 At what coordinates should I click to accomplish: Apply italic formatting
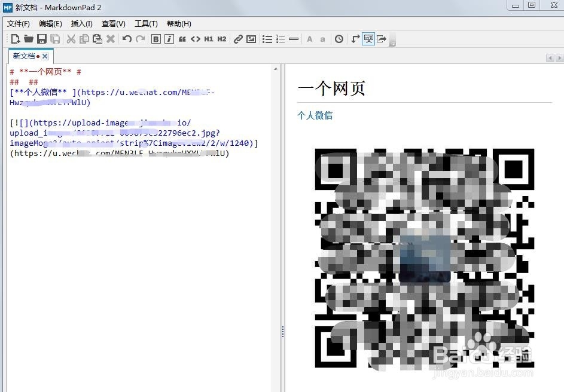point(169,39)
